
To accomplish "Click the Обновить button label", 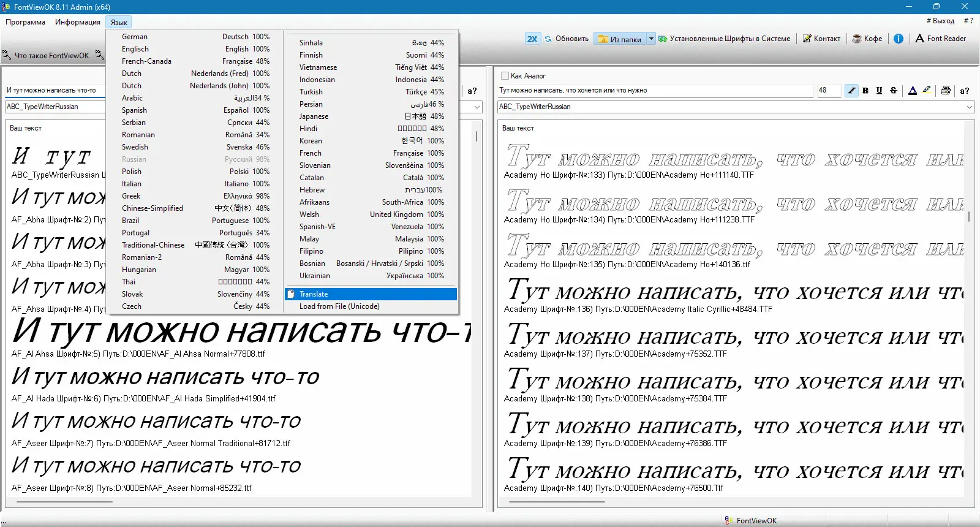I will tap(572, 39).
